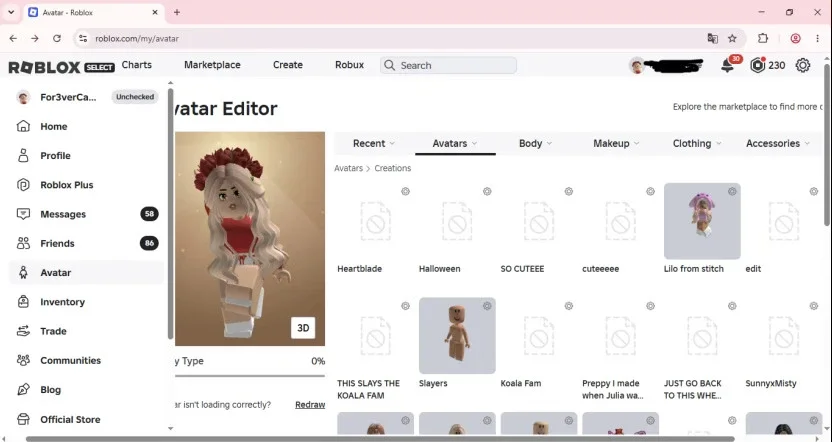Open the Chrome profile icon
Viewport: 832px width, 442px height.
click(x=795, y=38)
